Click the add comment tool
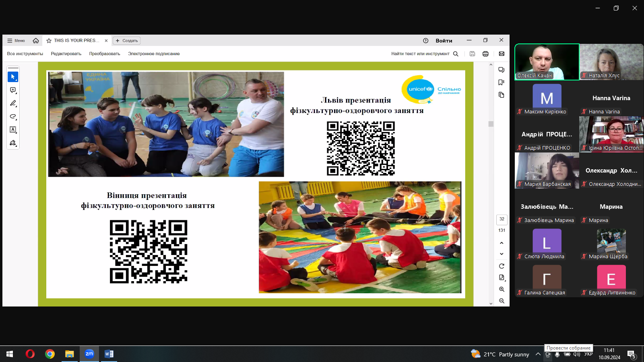Screen dimensions: 644x362 [x=13, y=90]
